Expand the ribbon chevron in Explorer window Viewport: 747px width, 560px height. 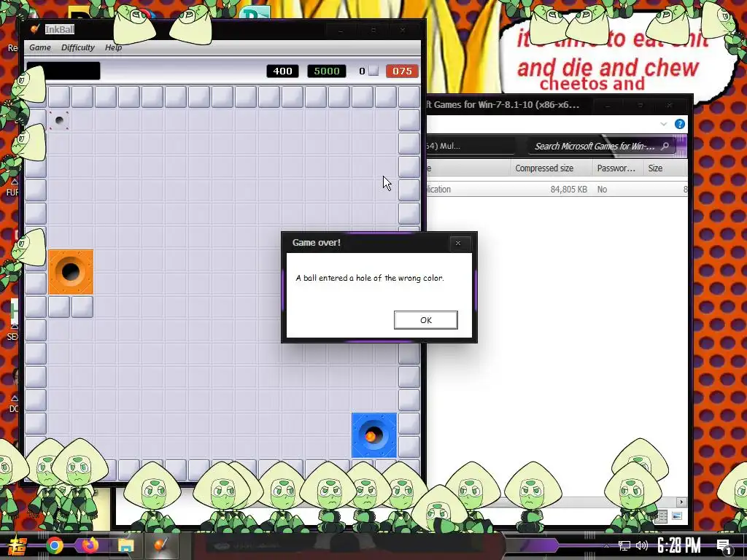[664, 124]
